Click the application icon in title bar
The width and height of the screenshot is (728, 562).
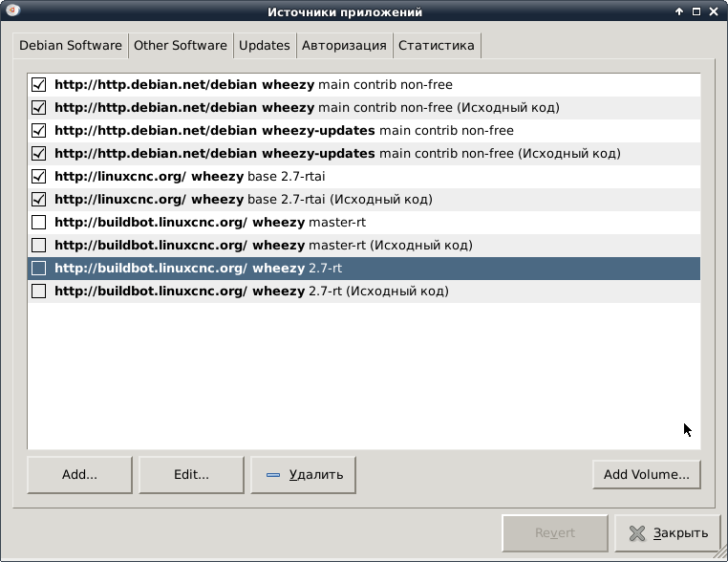tap(12, 10)
